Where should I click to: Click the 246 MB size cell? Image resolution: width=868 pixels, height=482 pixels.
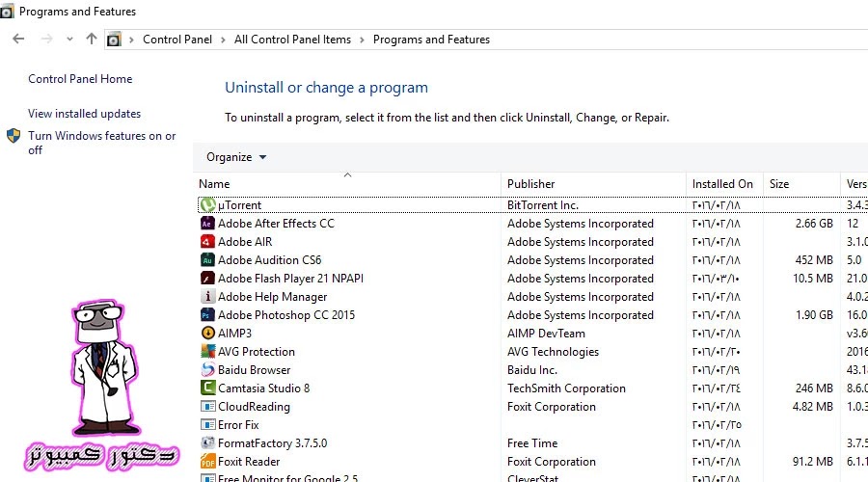(814, 388)
